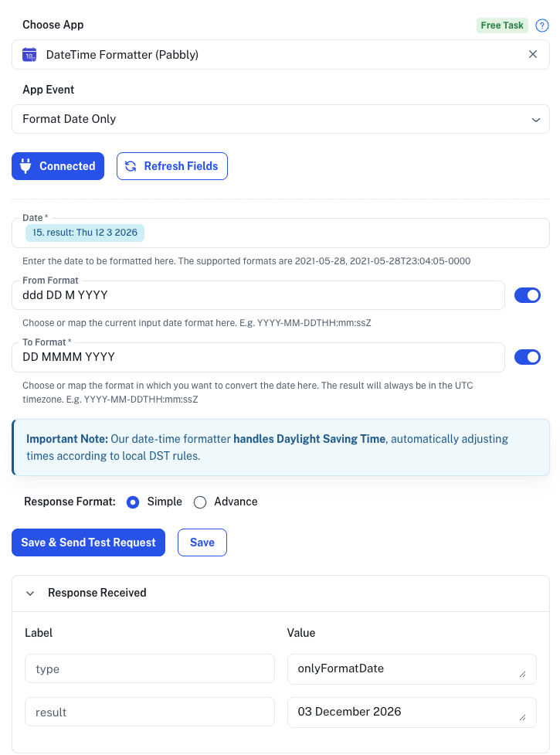Open the App Event dropdown
The image size is (560, 755).
click(280, 120)
